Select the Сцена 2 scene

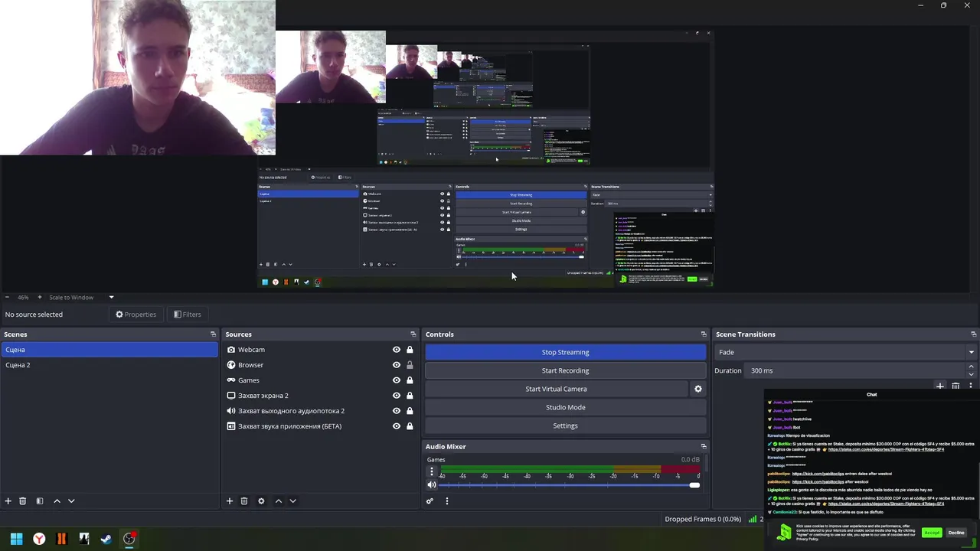(109, 365)
